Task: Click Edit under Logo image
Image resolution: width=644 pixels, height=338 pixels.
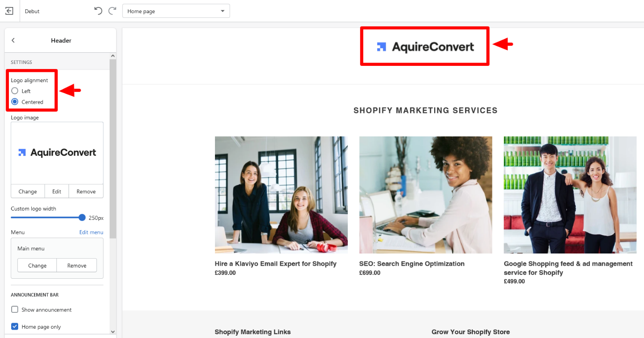Action: [56, 191]
